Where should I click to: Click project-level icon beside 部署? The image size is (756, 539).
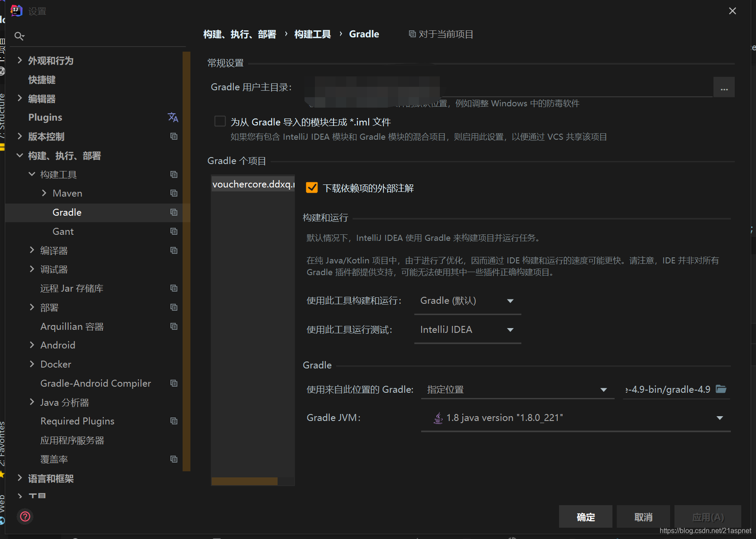point(174,307)
